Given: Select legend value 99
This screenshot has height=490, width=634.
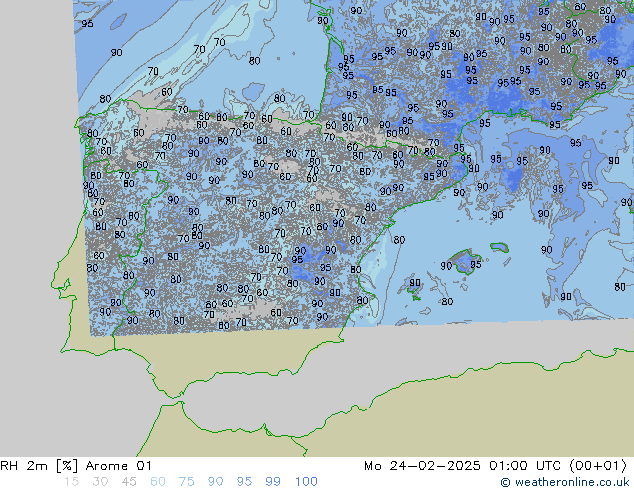Looking at the screenshot, I should [273, 482].
